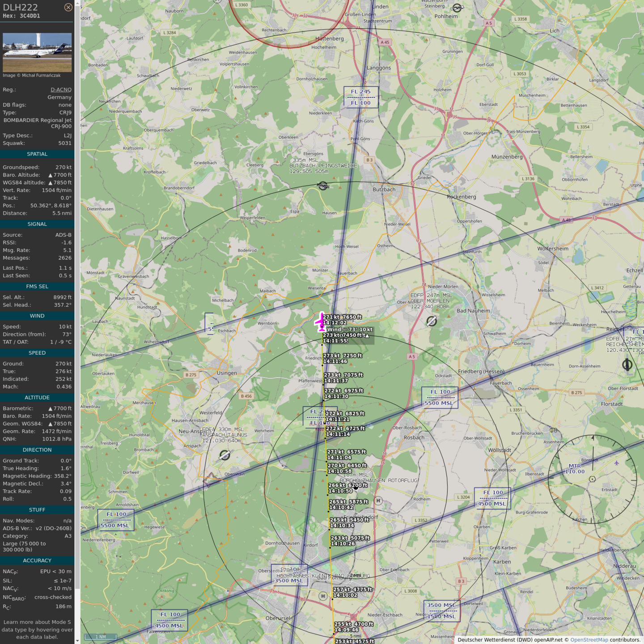Click the heliport H symbol near Rodheim

pyautogui.click(x=378, y=501)
